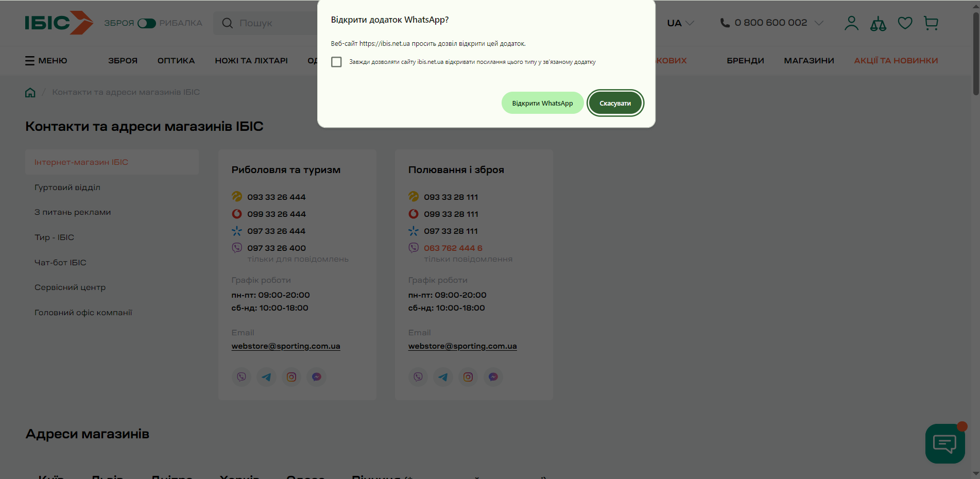
Task: Open Viber button in Риболовля та туризм card
Action: pyautogui.click(x=242, y=377)
